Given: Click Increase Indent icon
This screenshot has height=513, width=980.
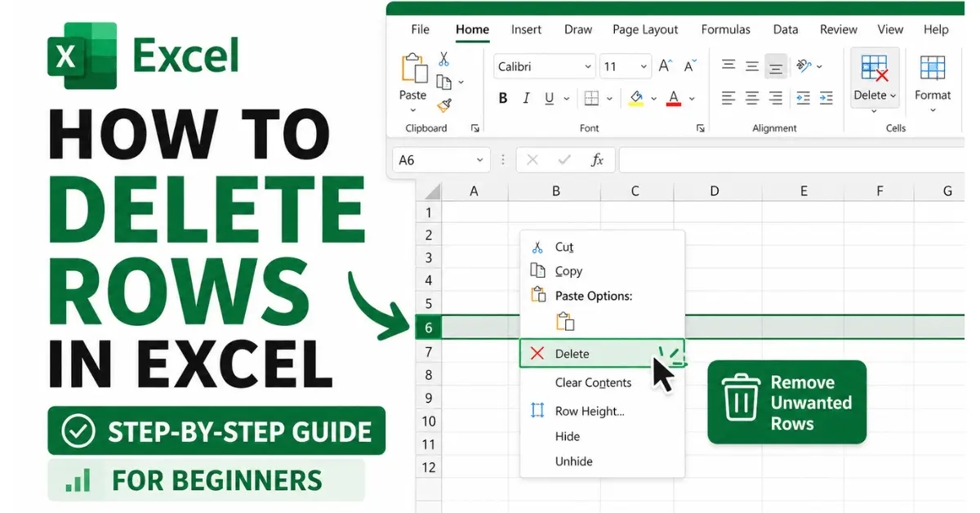Looking at the screenshot, I should pyautogui.click(x=827, y=98).
